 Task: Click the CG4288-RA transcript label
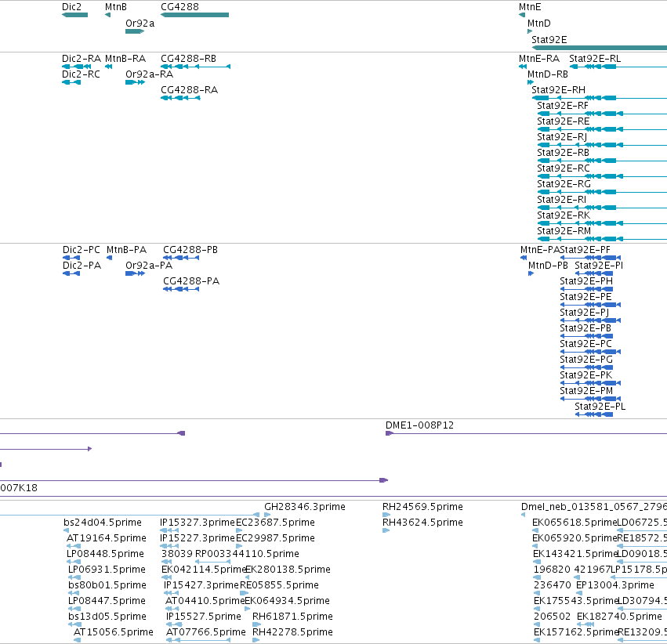(x=190, y=90)
